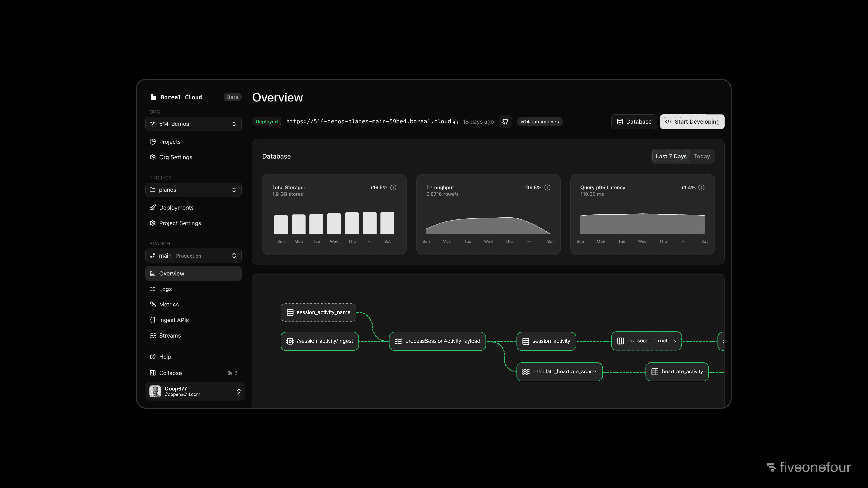Screen dimensions: 868x488
Task: Select the processSessionActivityPayload node
Action: click(x=437, y=341)
